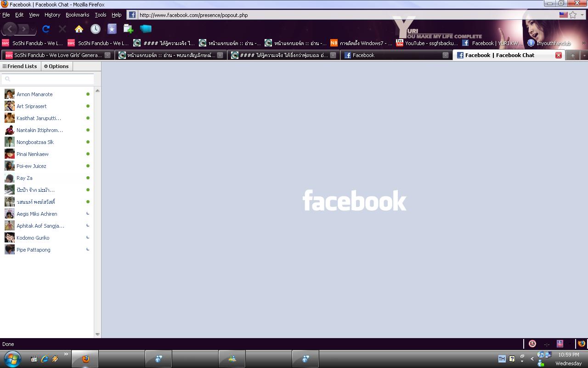588x368 pixels.
Task: Open chat with Kasithat Jaruputti
Action: tap(47, 118)
